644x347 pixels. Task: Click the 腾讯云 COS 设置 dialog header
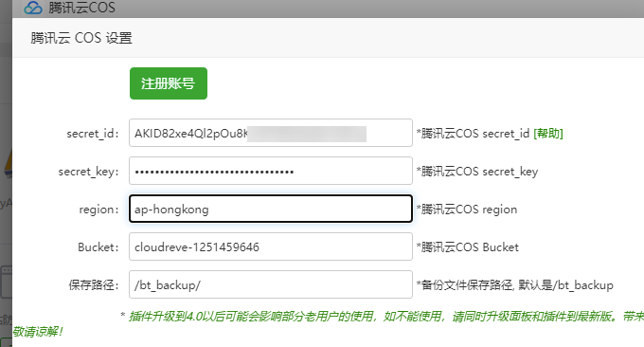(81, 38)
